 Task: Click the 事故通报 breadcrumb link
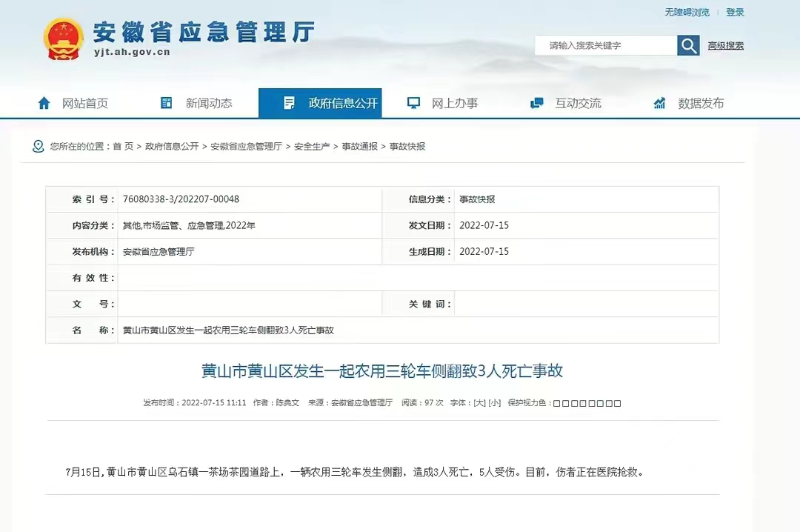click(360, 147)
